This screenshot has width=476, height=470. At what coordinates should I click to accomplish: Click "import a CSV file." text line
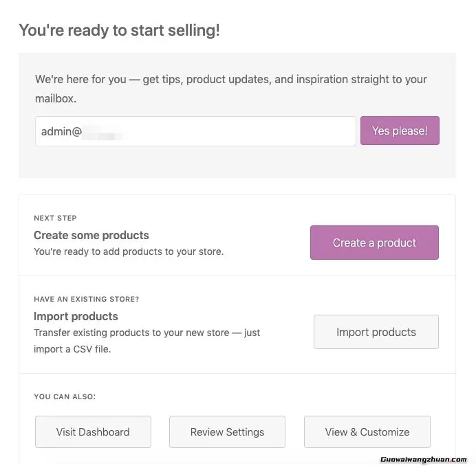72,349
